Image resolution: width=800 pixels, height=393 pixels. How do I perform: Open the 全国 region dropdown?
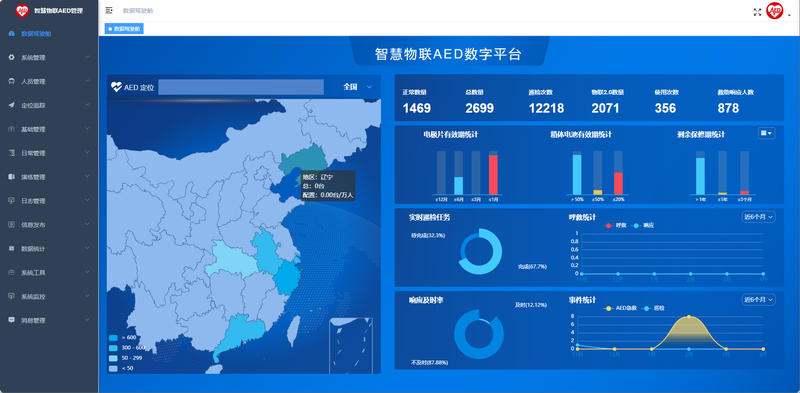point(358,87)
